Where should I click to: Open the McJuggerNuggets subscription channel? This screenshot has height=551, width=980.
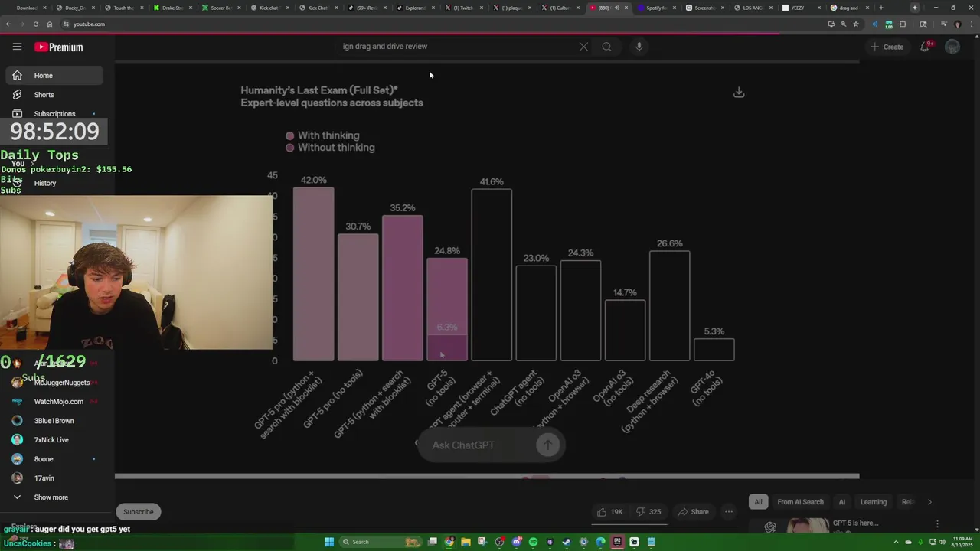54,383
